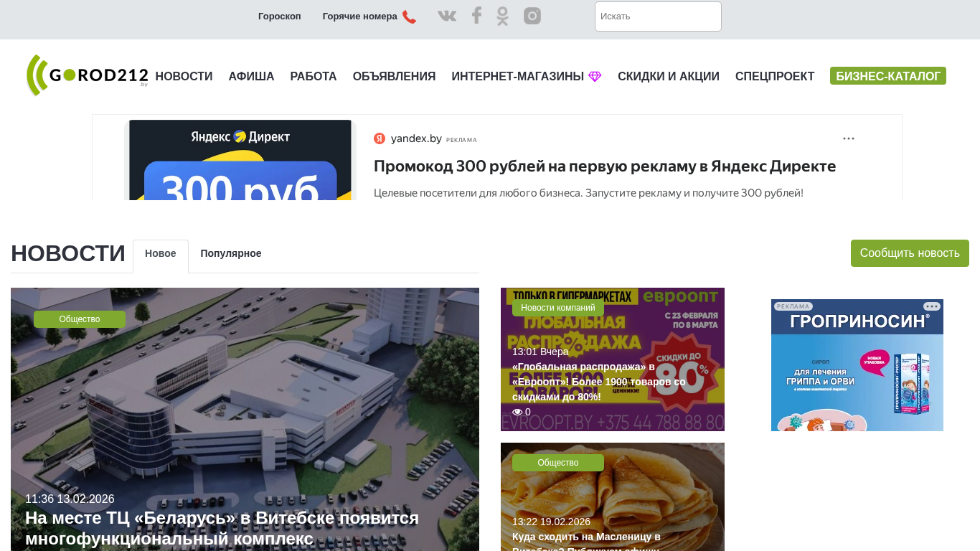Open the Горячие номера link
The height and width of the screenshot is (551, 980).
pyautogui.click(x=359, y=17)
